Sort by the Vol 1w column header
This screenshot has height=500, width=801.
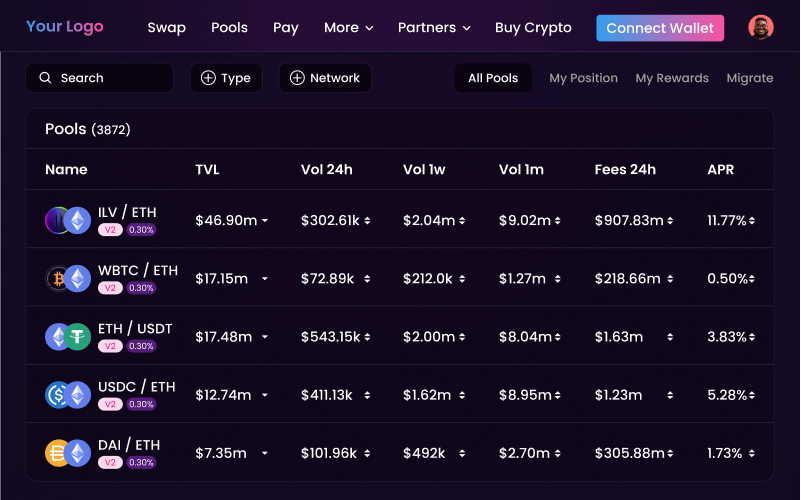click(x=424, y=170)
